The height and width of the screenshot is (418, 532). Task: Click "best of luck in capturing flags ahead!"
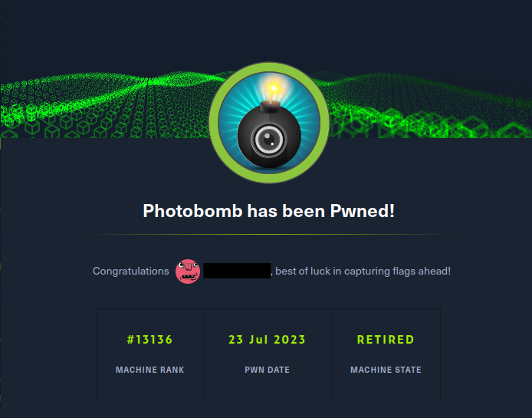tap(363, 271)
